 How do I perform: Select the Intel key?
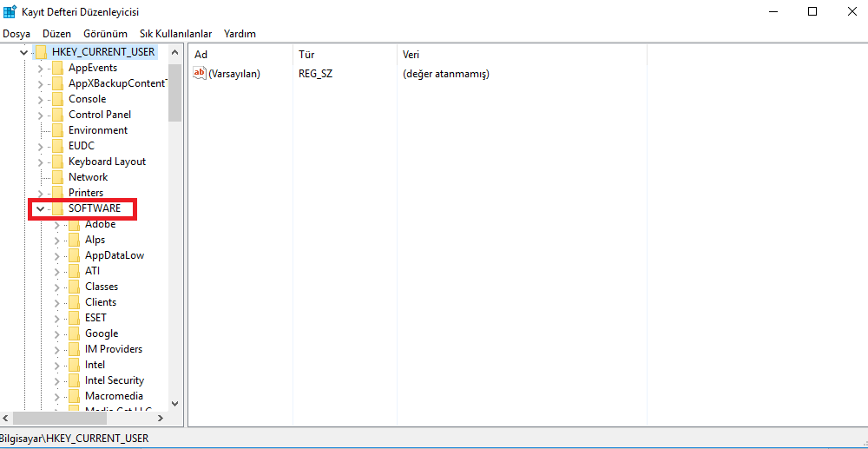pos(95,364)
